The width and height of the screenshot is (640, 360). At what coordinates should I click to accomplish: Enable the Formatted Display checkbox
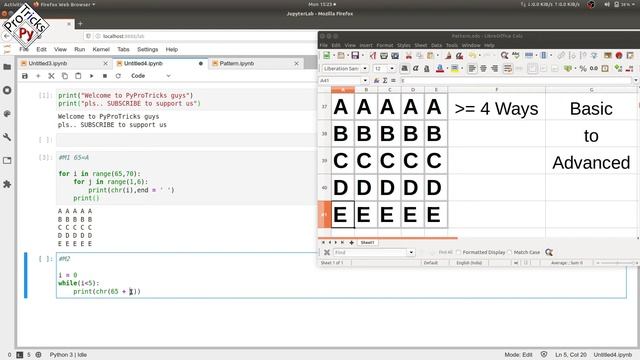tap(458, 252)
